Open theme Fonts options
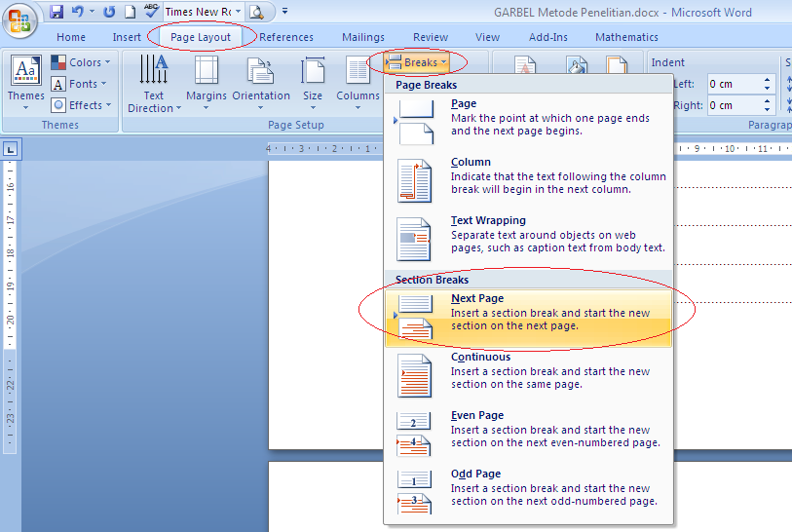 (x=79, y=84)
